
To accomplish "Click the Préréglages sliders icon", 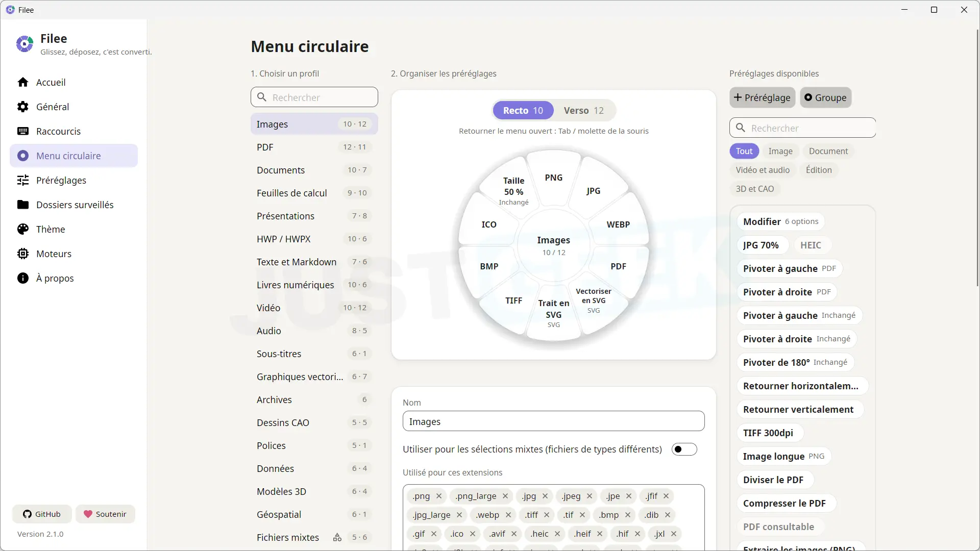I will pyautogui.click(x=23, y=180).
